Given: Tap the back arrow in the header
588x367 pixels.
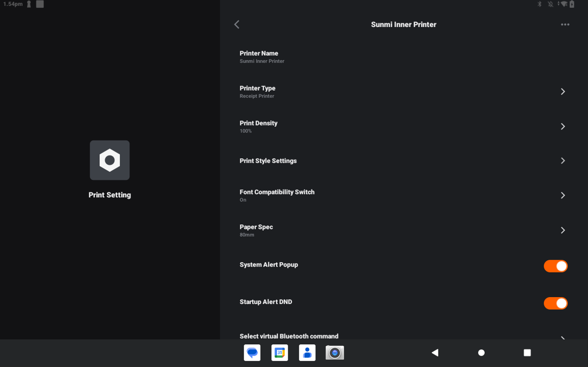Looking at the screenshot, I should (x=237, y=25).
